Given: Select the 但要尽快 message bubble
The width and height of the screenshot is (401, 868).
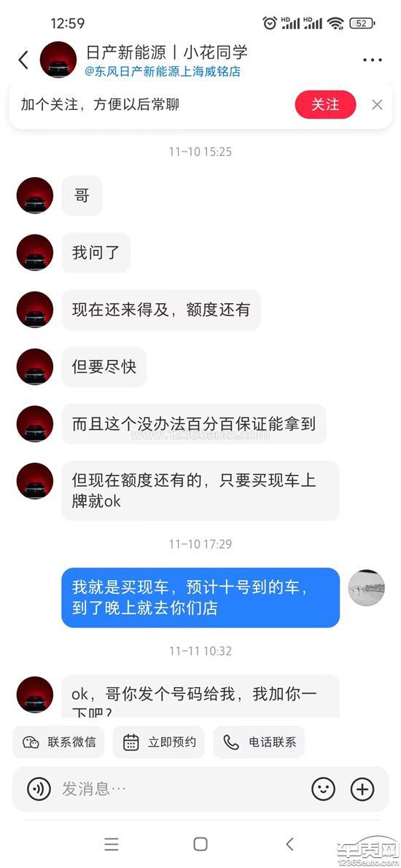Looking at the screenshot, I should pyautogui.click(x=104, y=367).
